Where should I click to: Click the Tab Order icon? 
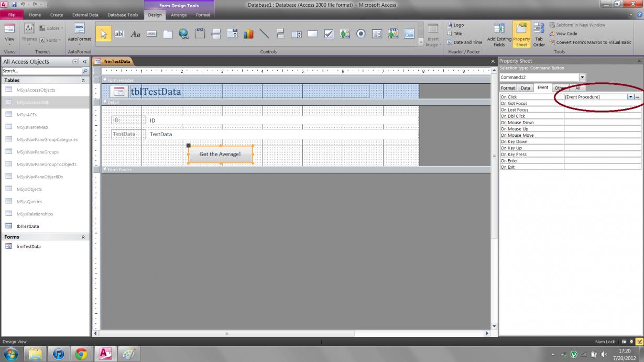[539, 35]
